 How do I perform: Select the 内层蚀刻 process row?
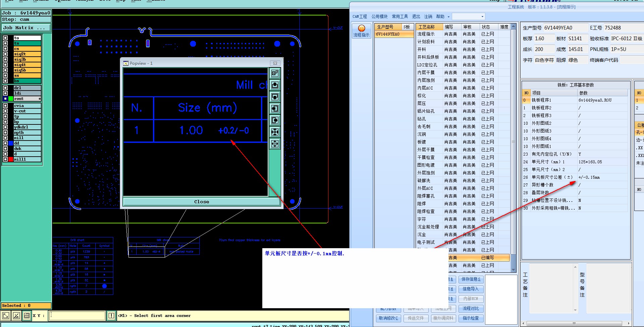pyautogui.click(x=463, y=80)
